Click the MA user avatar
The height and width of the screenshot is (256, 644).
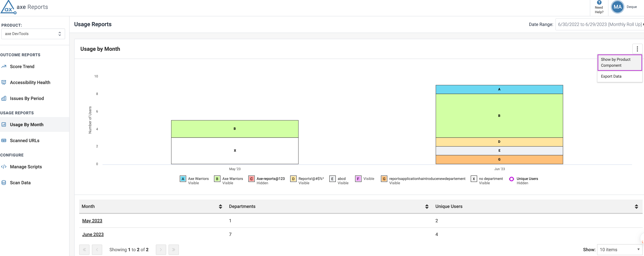pos(617,7)
